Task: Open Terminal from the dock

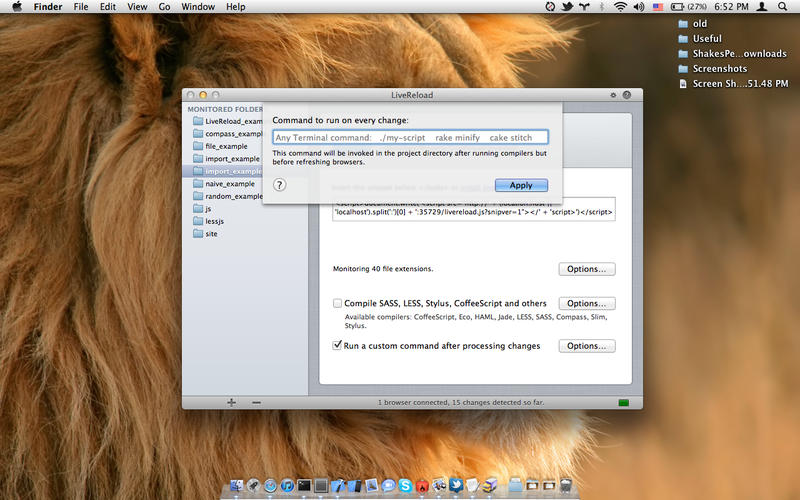Action: (x=304, y=485)
